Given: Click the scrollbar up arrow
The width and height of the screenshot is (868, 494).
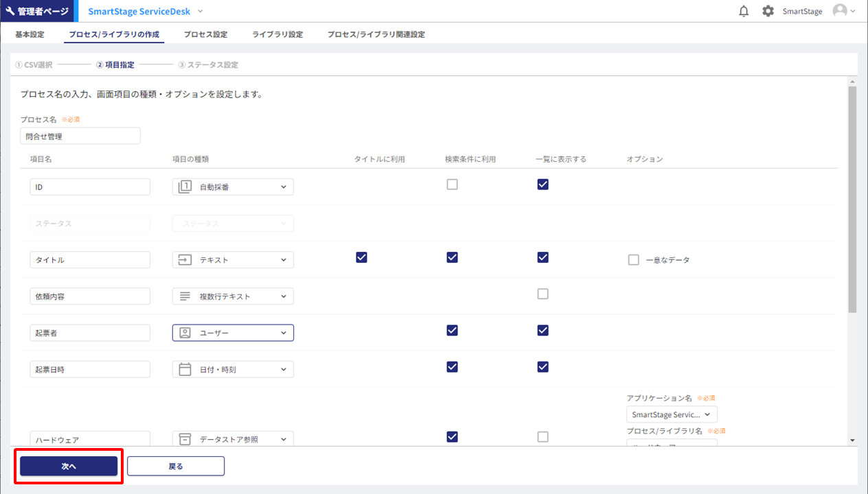Looking at the screenshot, I should (x=852, y=81).
